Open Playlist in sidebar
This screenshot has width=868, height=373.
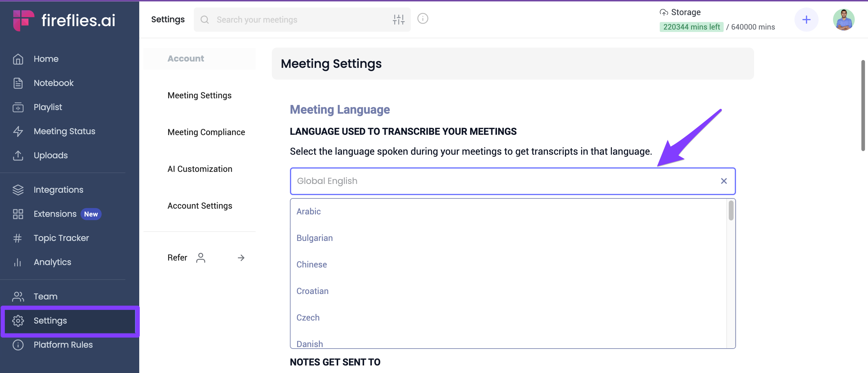(48, 107)
